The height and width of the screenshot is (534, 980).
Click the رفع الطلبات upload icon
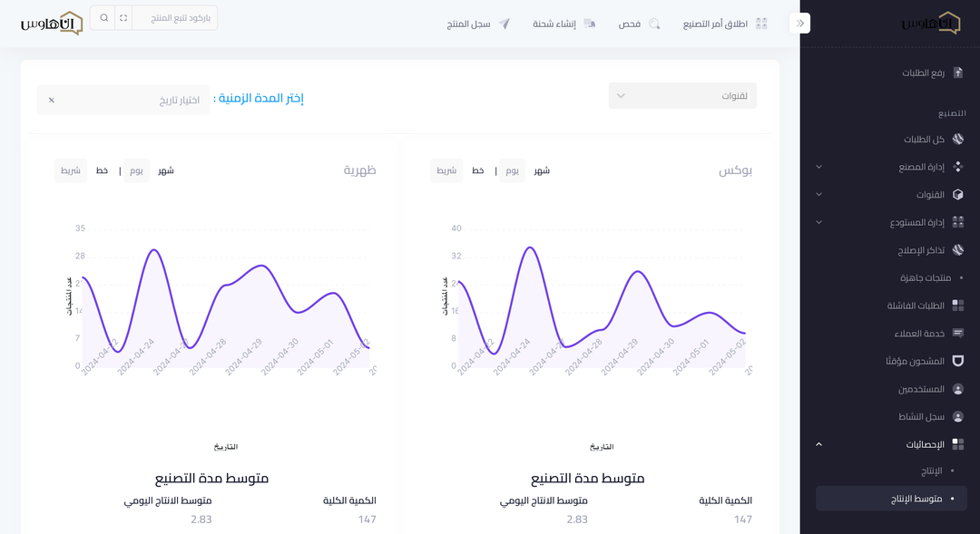958,73
